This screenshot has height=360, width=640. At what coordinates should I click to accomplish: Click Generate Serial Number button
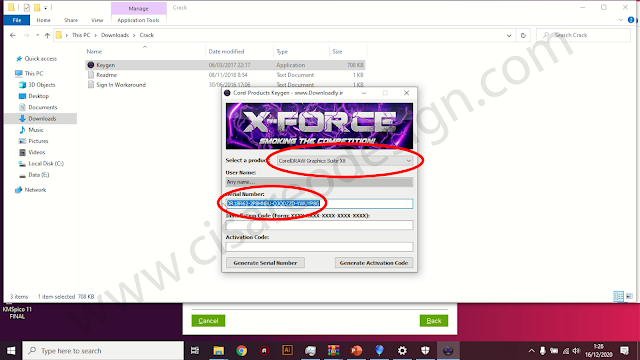pyautogui.click(x=265, y=263)
